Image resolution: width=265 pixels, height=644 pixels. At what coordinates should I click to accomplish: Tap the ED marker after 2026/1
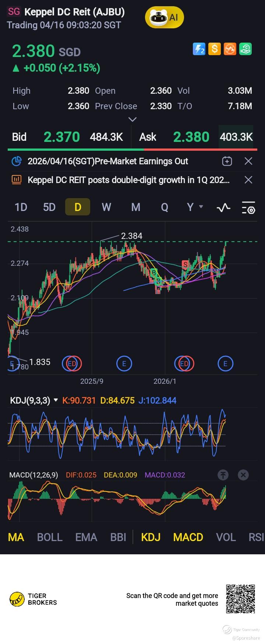tap(184, 364)
